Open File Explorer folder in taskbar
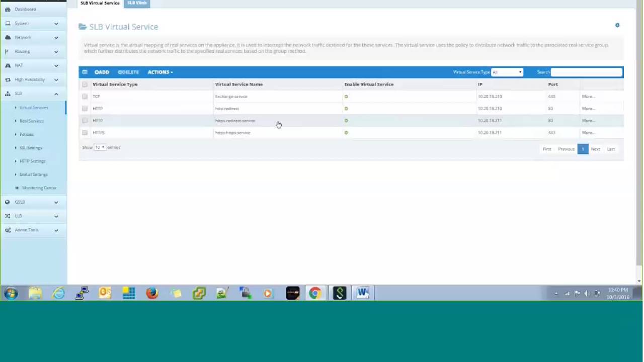 (35, 293)
